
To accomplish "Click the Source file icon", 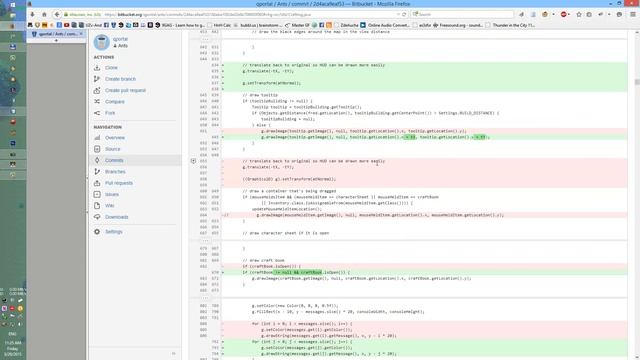I will coord(97,149).
